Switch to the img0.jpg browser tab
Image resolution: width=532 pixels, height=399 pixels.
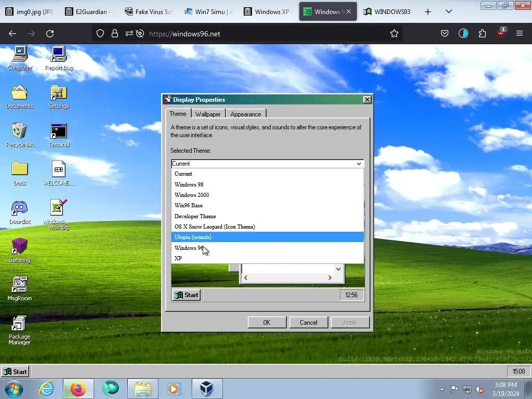pyautogui.click(x=30, y=11)
